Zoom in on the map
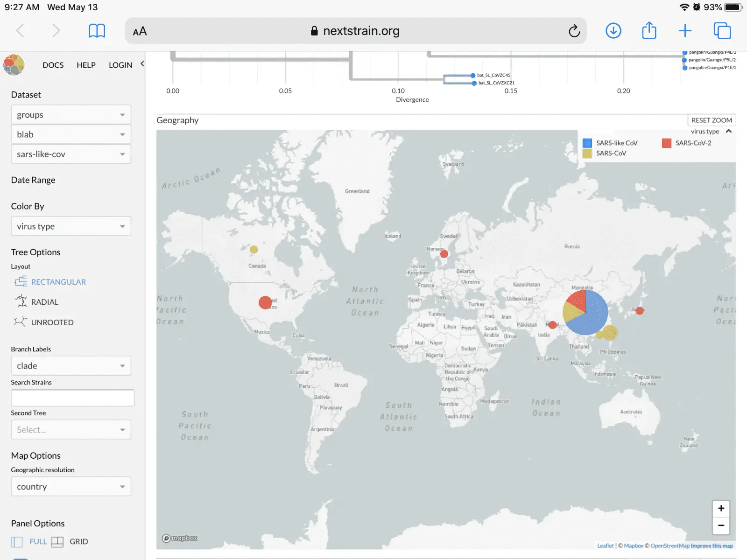The width and height of the screenshot is (747, 560). 721,508
